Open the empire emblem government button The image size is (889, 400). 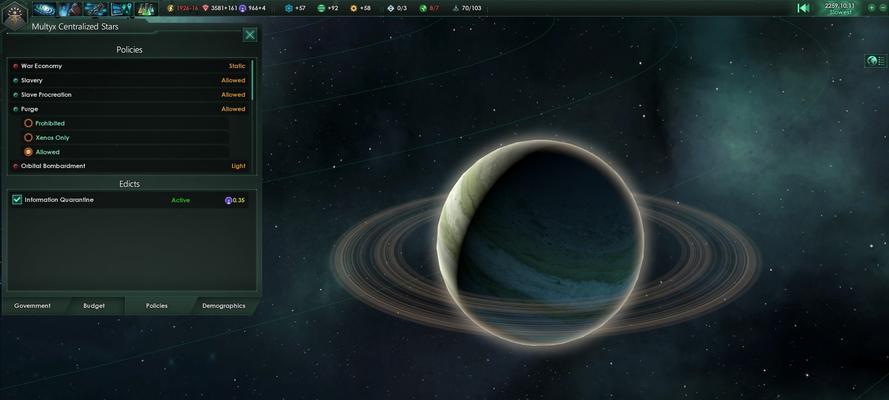coord(14,15)
